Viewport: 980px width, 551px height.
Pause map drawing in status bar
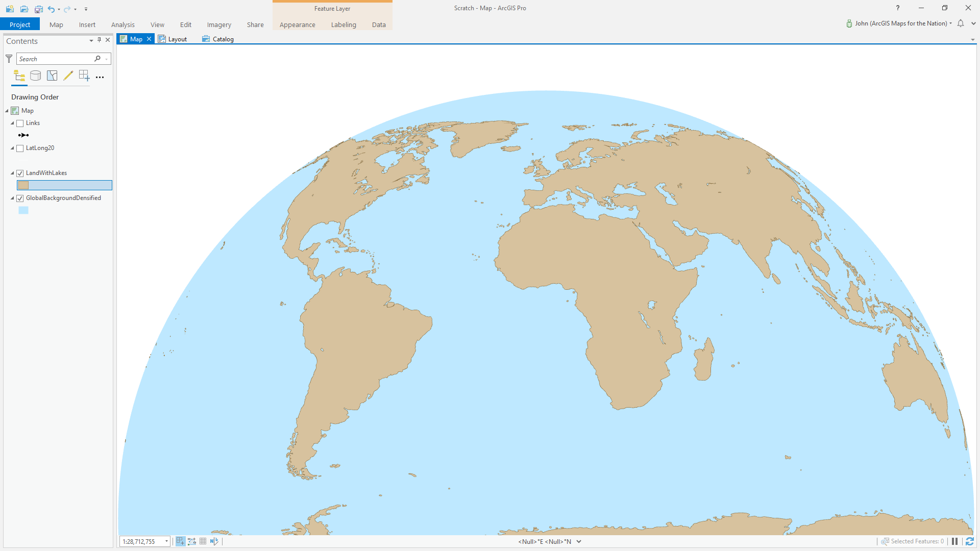point(954,541)
